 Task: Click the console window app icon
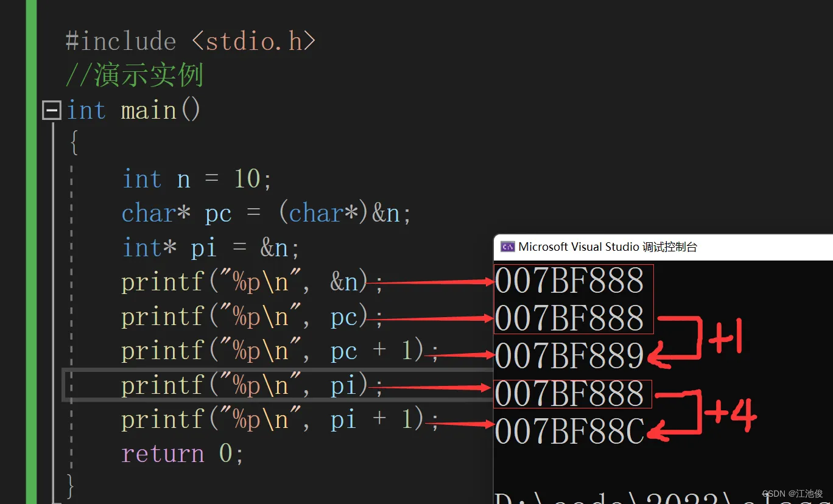507,247
